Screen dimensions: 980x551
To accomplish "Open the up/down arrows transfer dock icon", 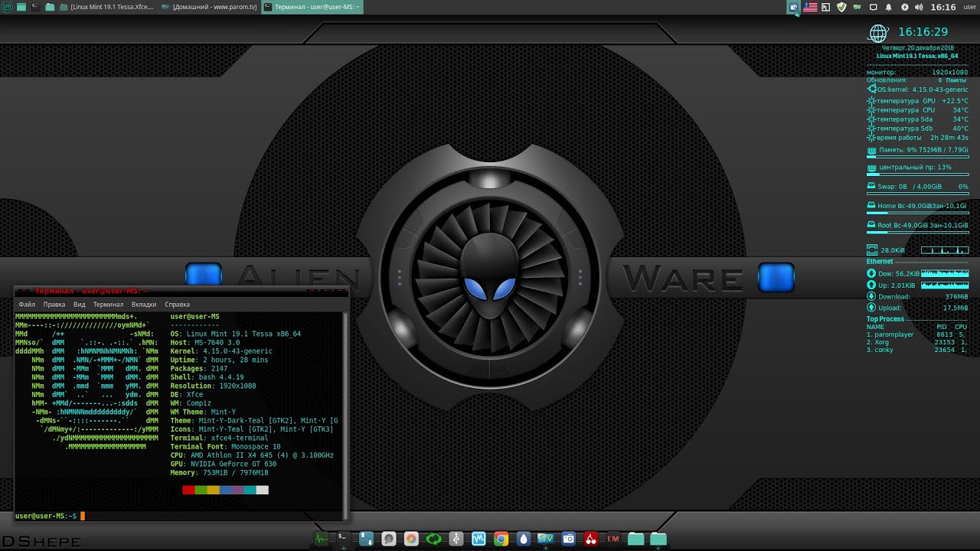I will pos(366,539).
